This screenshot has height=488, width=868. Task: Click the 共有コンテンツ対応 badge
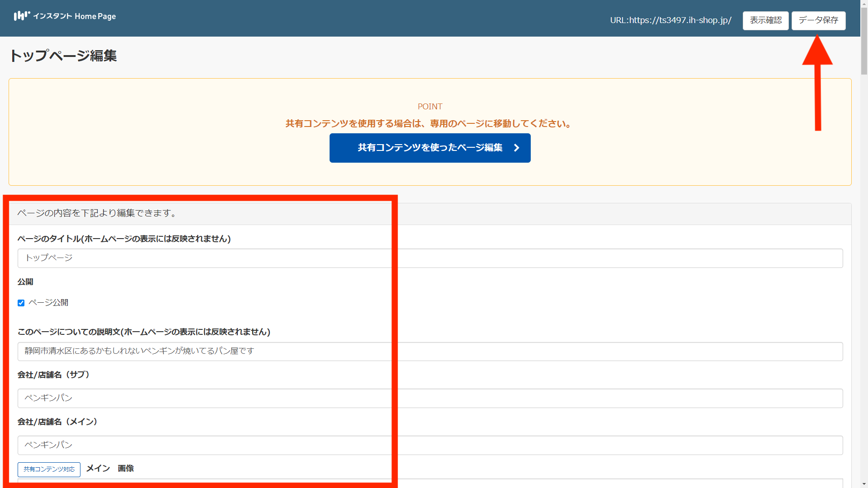coord(49,469)
